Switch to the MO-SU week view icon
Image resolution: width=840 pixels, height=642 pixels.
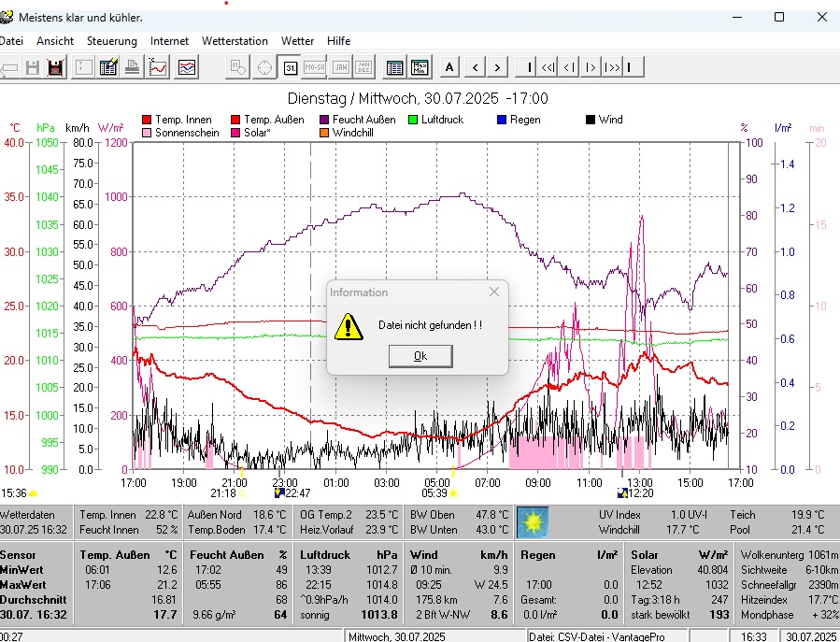click(316, 67)
